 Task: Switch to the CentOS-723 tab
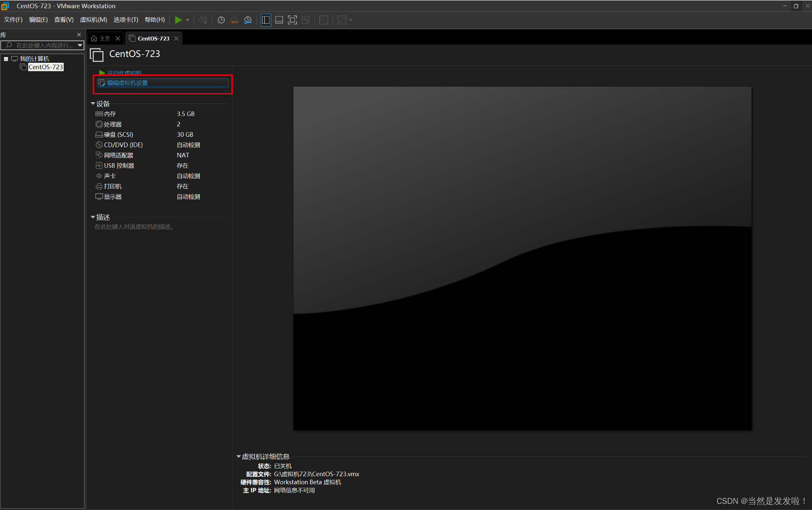[153, 39]
